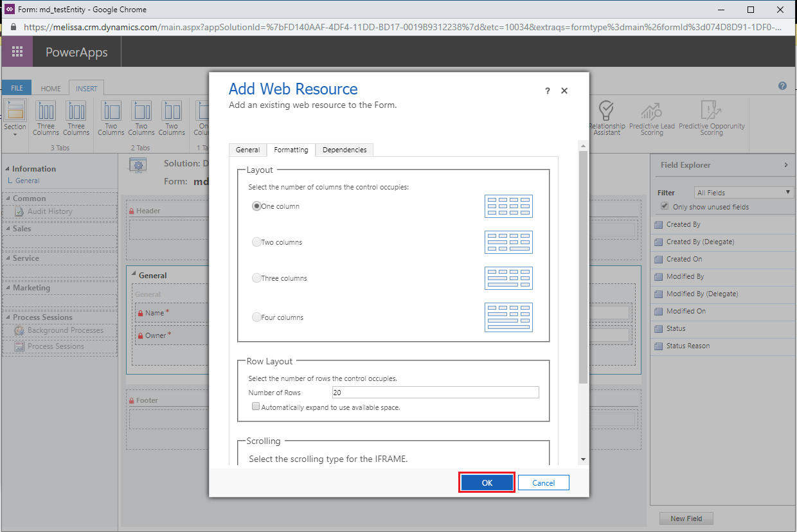The width and height of the screenshot is (797, 532).
Task: Click the site security padlock in address bar
Action: [13, 28]
